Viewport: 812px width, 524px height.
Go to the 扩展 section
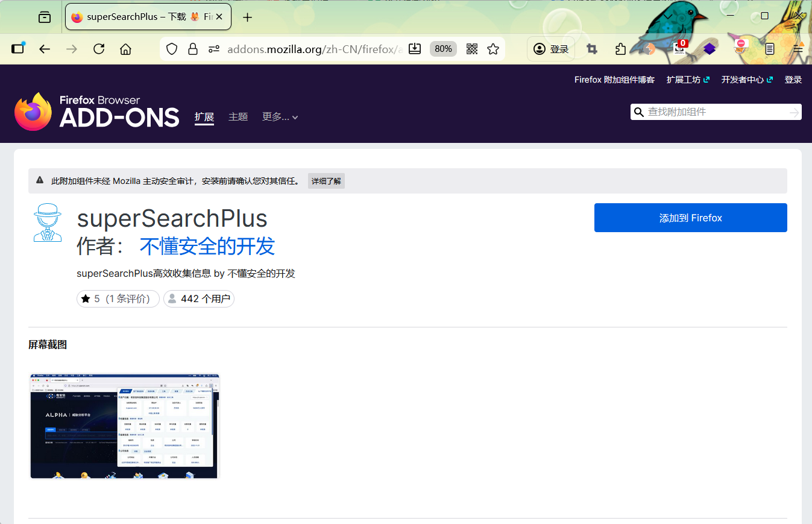tap(204, 117)
